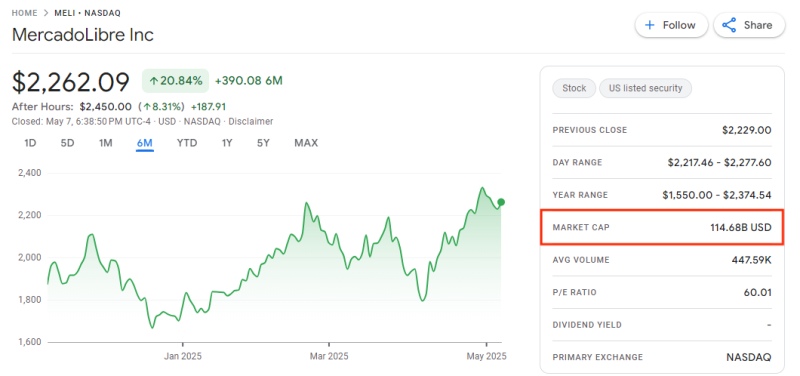Click the P/E RATIO label
Screen dimensions: 800x376
pos(574,292)
